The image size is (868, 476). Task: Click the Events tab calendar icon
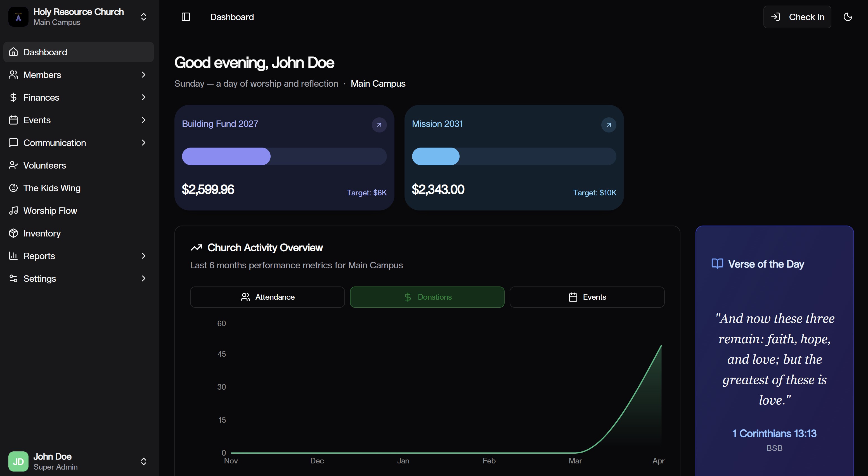pyautogui.click(x=573, y=297)
